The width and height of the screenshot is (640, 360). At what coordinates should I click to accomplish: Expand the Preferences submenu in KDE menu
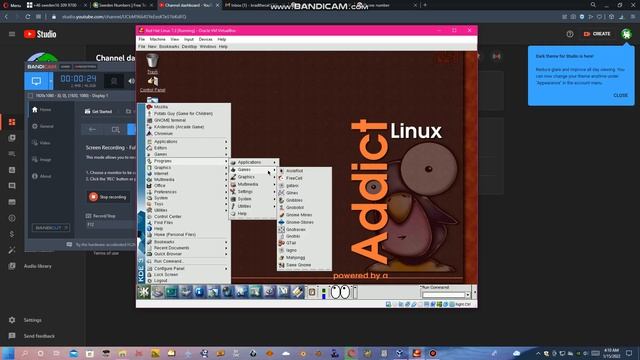tap(187, 192)
